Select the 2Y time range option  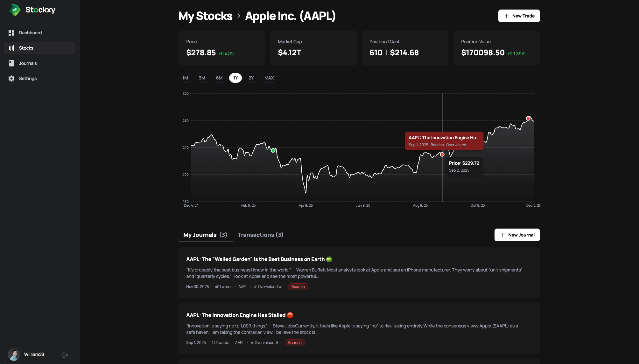tap(251, 78)
